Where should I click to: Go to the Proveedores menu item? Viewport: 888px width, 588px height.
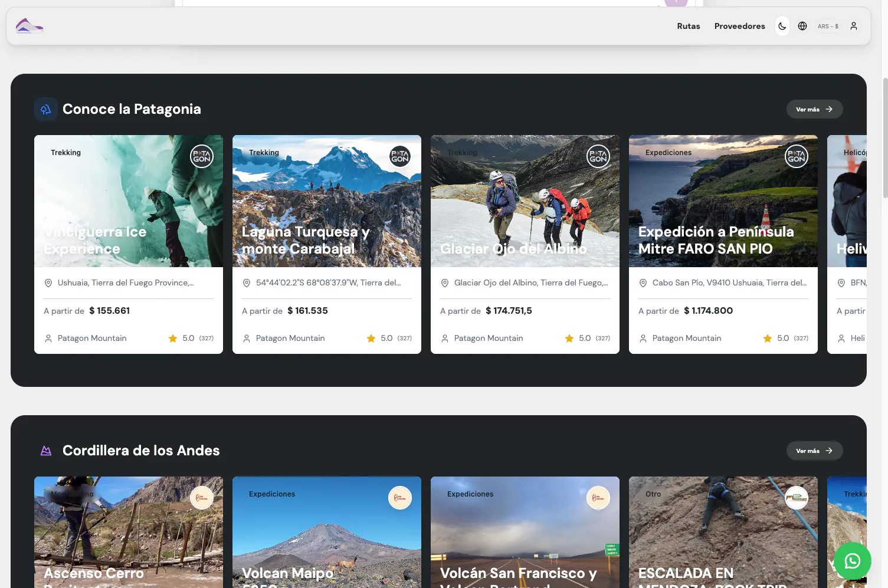point(740,26)
